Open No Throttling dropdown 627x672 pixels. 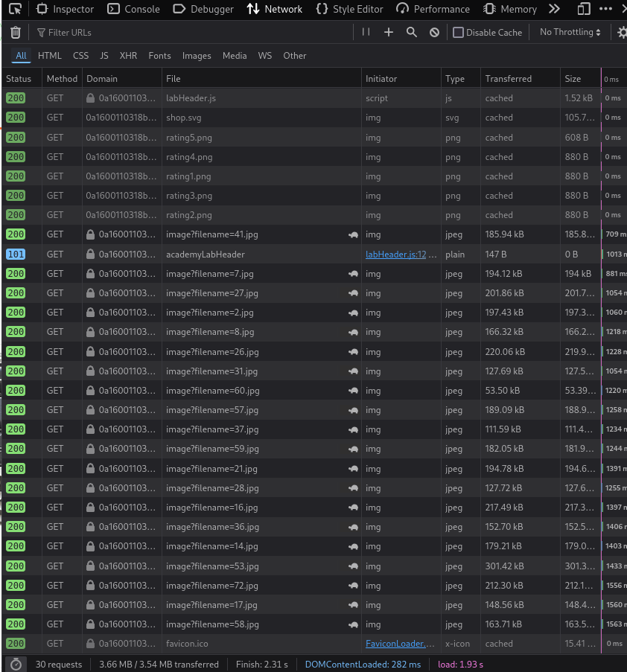pyautogui.click(x=570, y=32)
